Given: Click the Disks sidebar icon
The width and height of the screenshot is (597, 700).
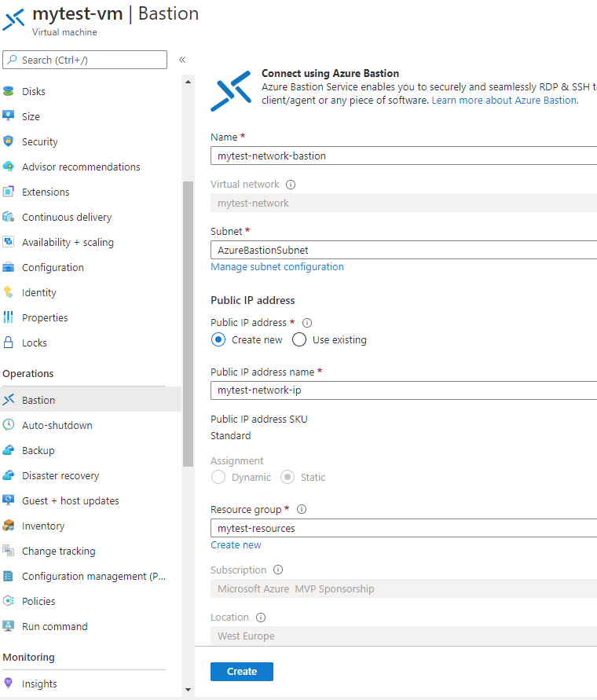Looking at the screenshot, I should (x=8, y=91).
